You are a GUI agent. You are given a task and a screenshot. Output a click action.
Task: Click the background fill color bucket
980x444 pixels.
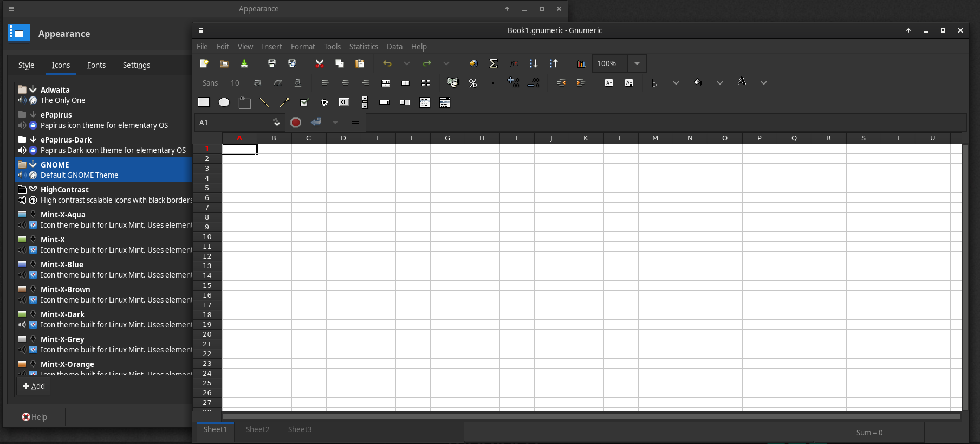coord(698,82)
